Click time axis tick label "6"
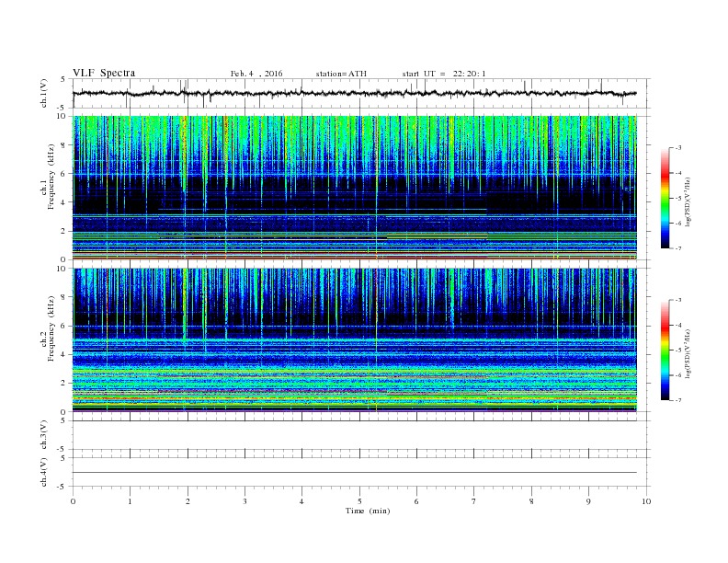Screen dimensions: 728x563 pyautogui.click(x=416, y=501)
